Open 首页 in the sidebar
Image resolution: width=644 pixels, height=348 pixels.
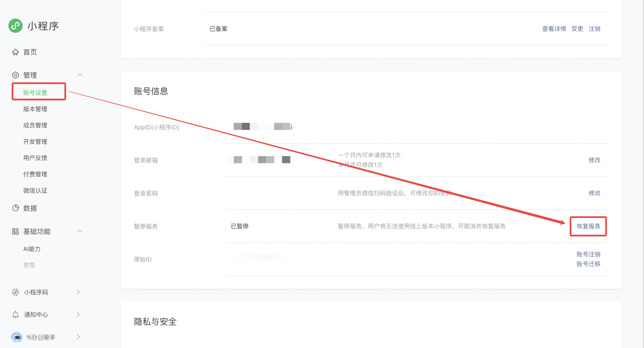[x=30, y=52]
